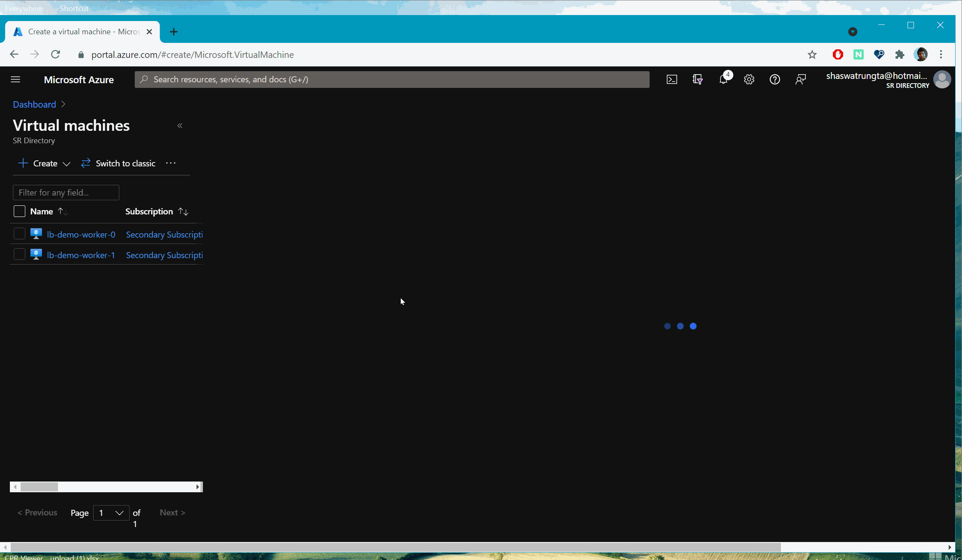Select the Create a virtual machine browser tab
The height and width of the screenshot is (560, 962).
pyautogui.click(x=82, y=32)
